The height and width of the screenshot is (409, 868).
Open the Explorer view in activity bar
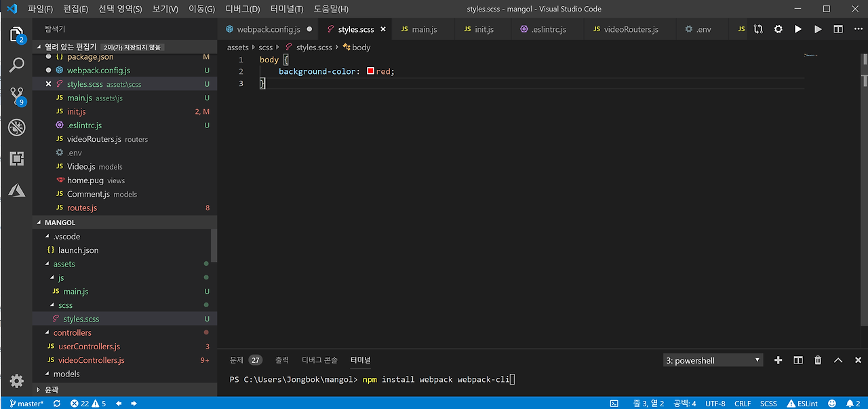[16, 35]
